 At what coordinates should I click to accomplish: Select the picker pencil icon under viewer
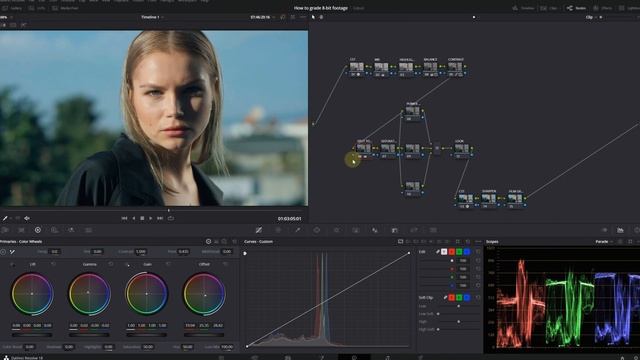5,218
